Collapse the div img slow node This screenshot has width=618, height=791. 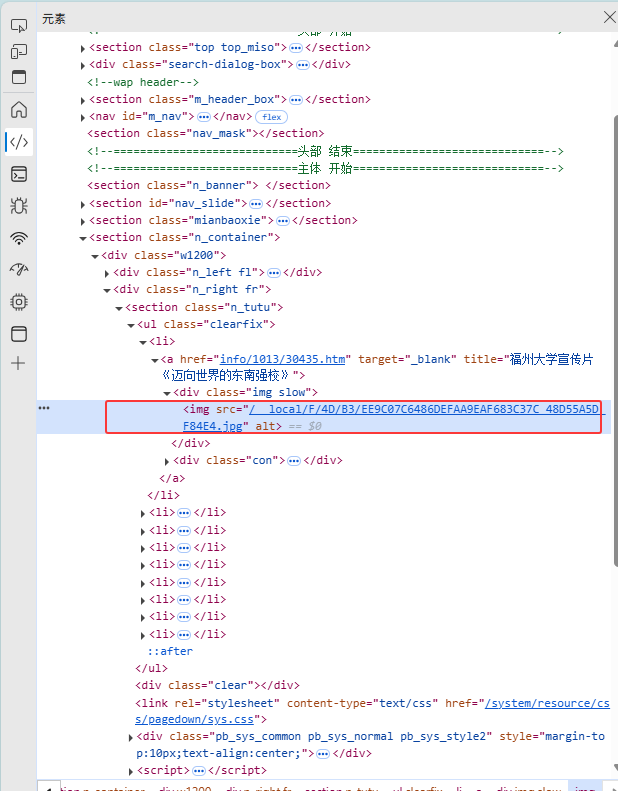click(167, 393)
